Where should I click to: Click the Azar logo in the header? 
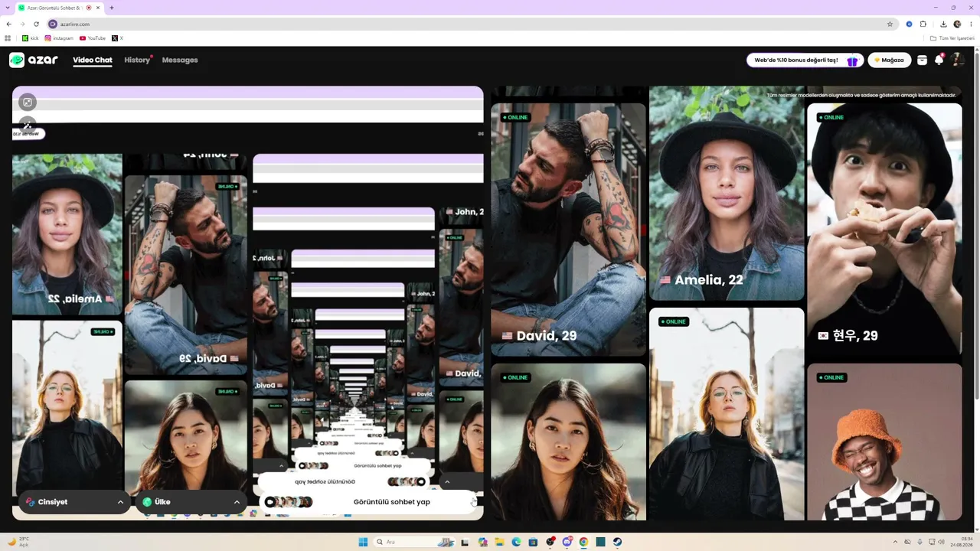pos(34,60)
